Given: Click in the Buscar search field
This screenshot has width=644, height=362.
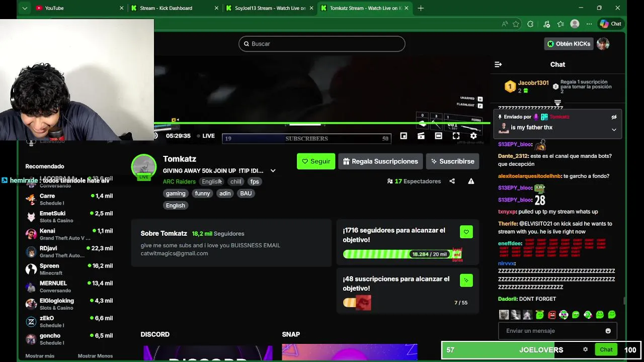Looking at the screenshot, I should 322,44.
